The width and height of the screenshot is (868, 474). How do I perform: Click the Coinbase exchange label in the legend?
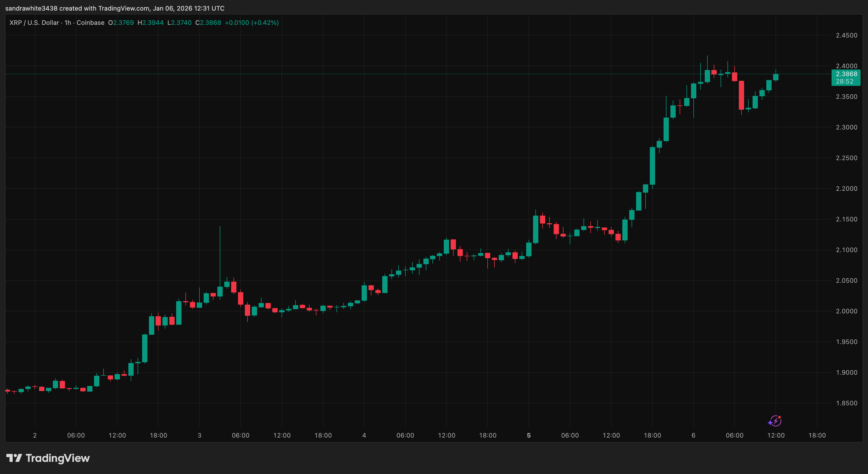[90, 22]
